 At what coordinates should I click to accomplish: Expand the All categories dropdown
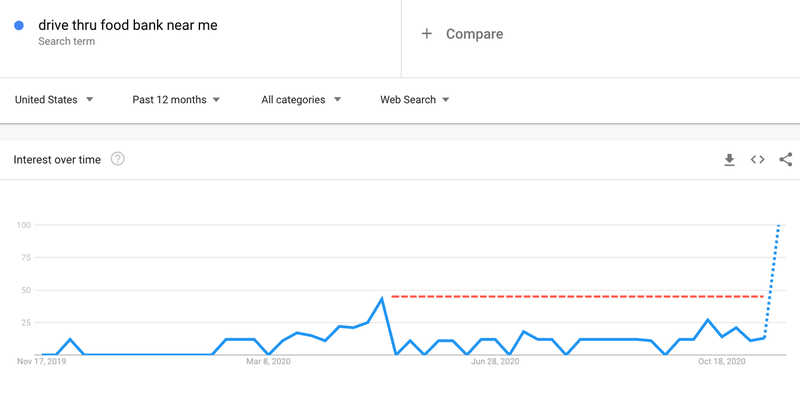[301, 100]
